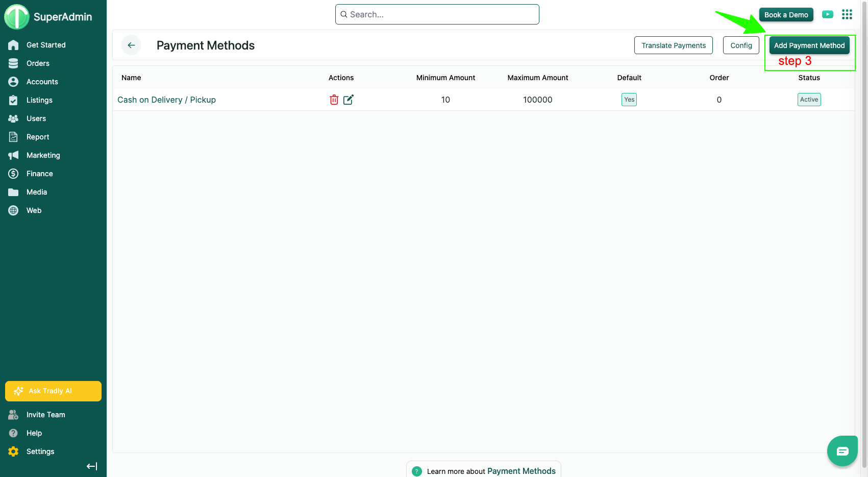Open the chat support bubble
The height and width of the screenshot is (477, 868).
coord(842,451)
